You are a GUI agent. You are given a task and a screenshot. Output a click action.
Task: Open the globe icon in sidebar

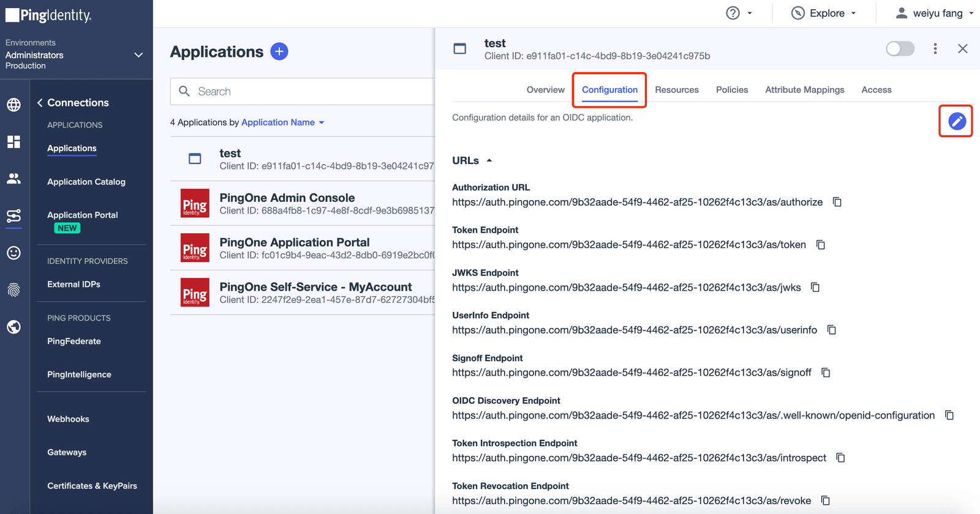coord(13,105)
